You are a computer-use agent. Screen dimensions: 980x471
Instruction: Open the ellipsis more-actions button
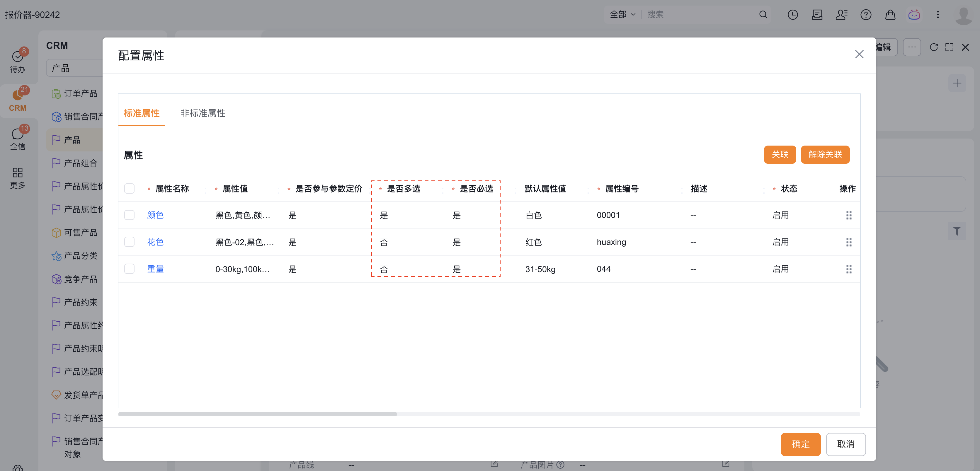911,47
